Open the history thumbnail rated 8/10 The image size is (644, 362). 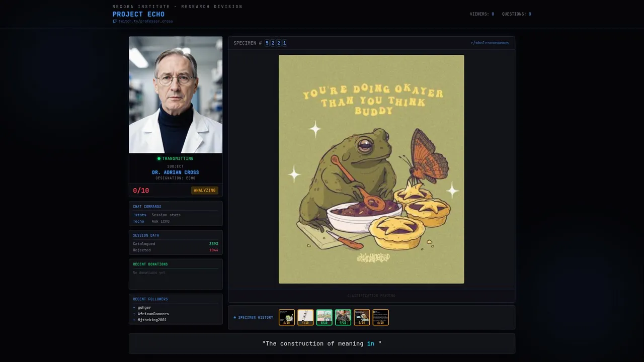coord(324,317)
